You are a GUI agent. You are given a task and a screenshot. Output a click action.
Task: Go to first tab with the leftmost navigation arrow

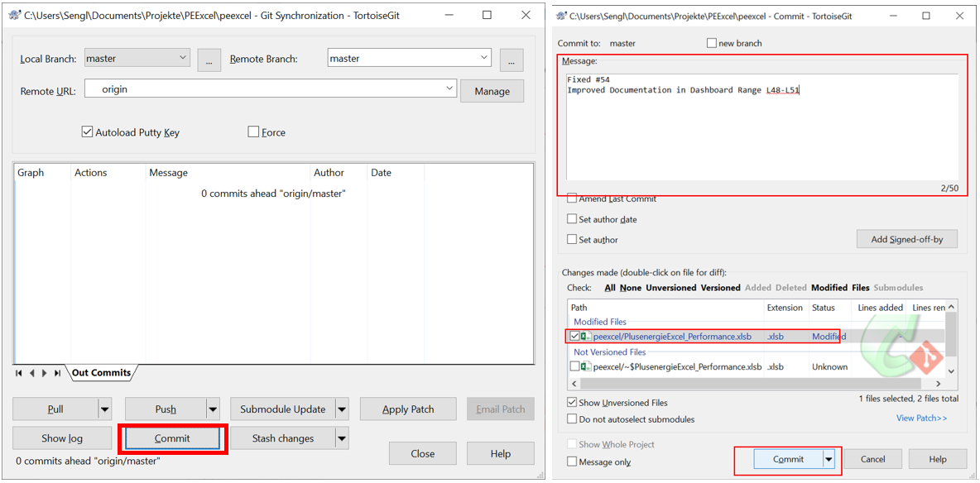point(19,373)
